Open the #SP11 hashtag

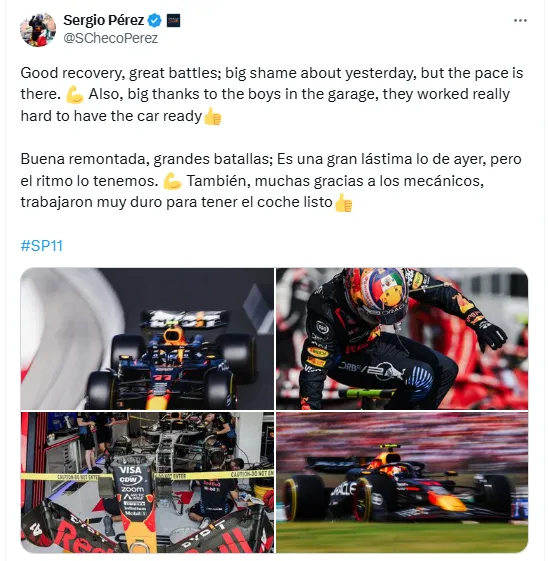41,246
